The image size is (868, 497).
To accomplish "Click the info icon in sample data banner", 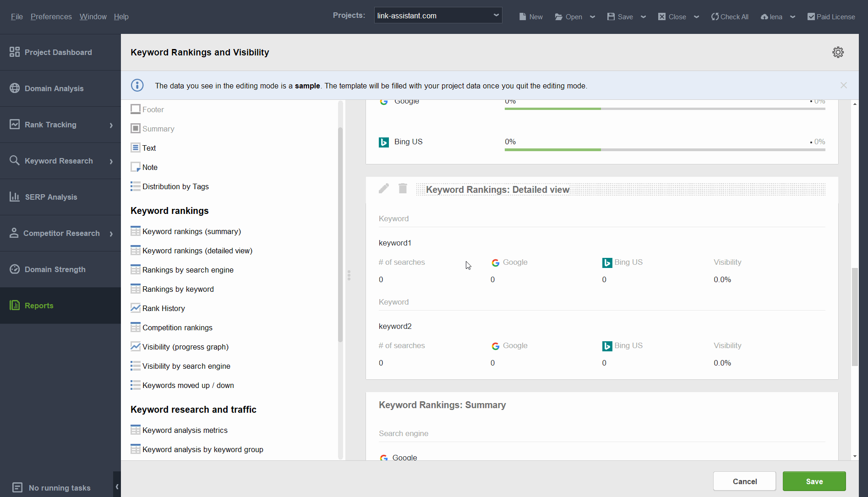I will click(137, 85).
